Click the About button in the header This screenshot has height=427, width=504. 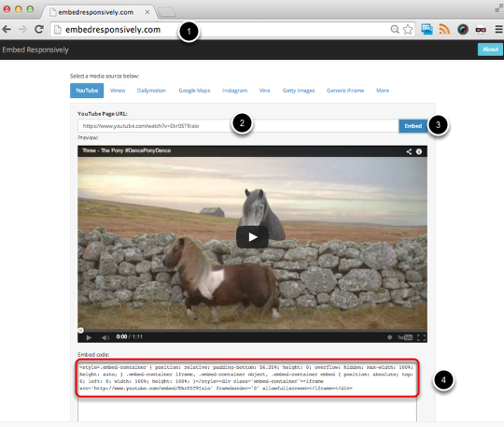pyautogui.click(x=490, y=50)
